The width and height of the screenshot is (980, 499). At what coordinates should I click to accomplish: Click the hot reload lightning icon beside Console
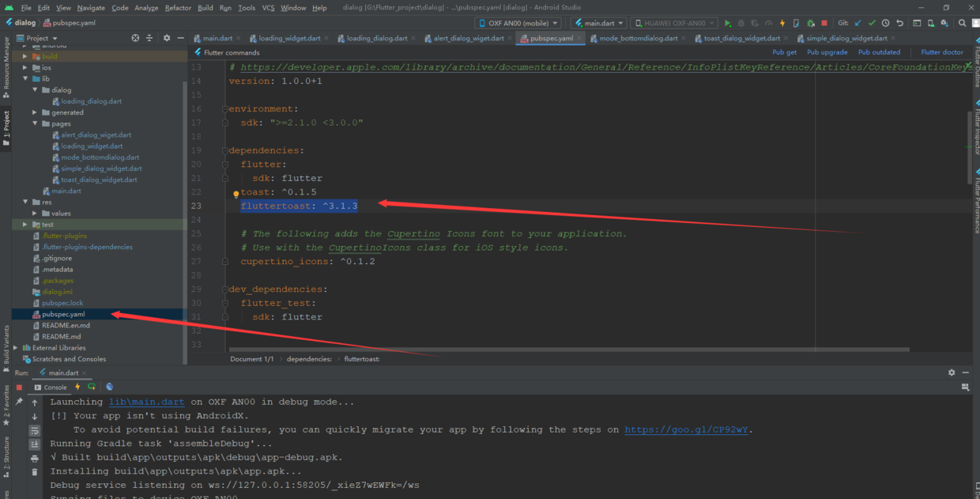click(x=77, y=387)
